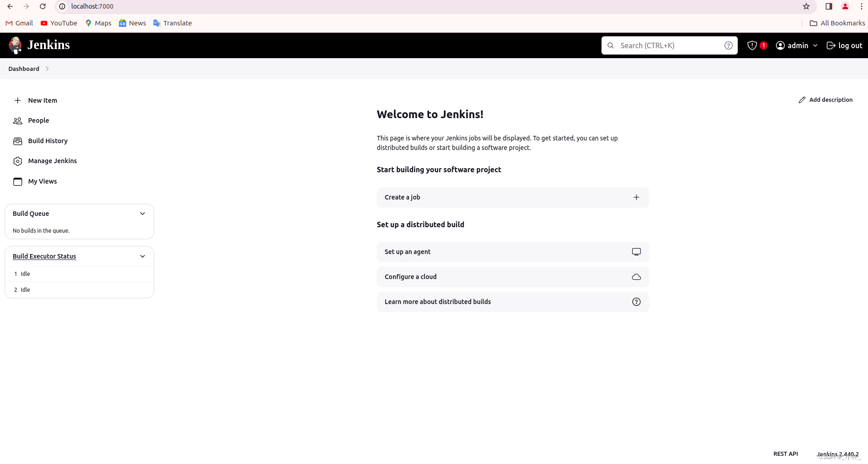This screenshot has height=464, width=868.
Task: Click the Add description button
Action: click(825, 100)
